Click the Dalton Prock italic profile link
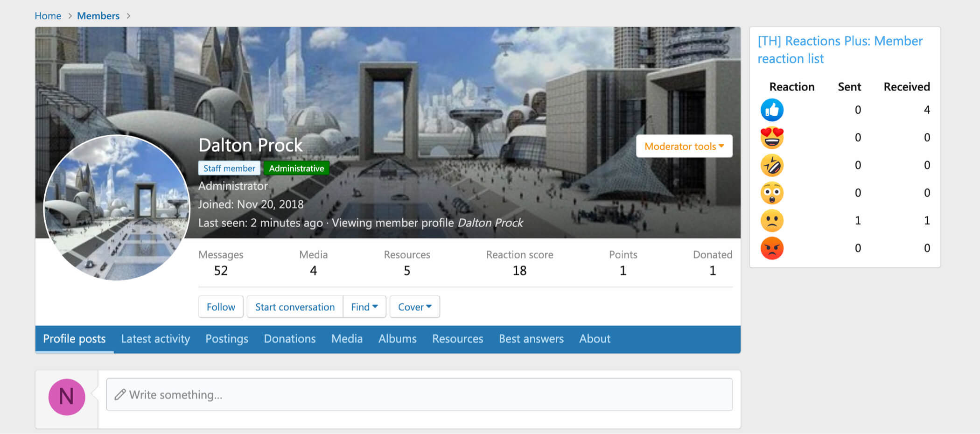Image resolution: width=980 pixels, height=434 pixels. (x=490, y=223)
